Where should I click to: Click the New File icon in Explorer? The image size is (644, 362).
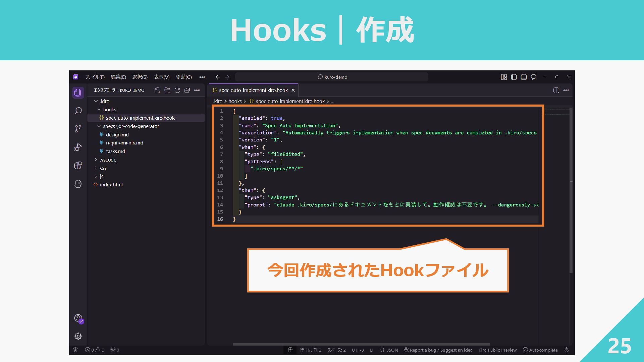(157, 90)
